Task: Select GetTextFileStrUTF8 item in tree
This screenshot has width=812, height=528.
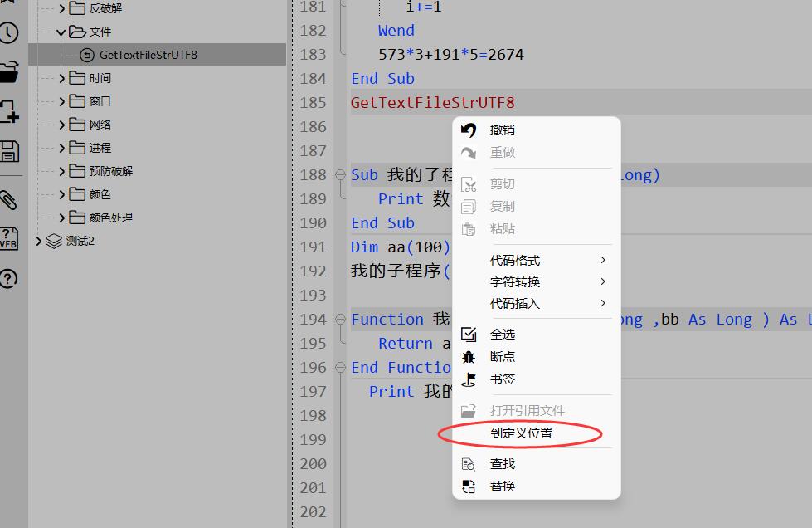Action: pos(148,55)
